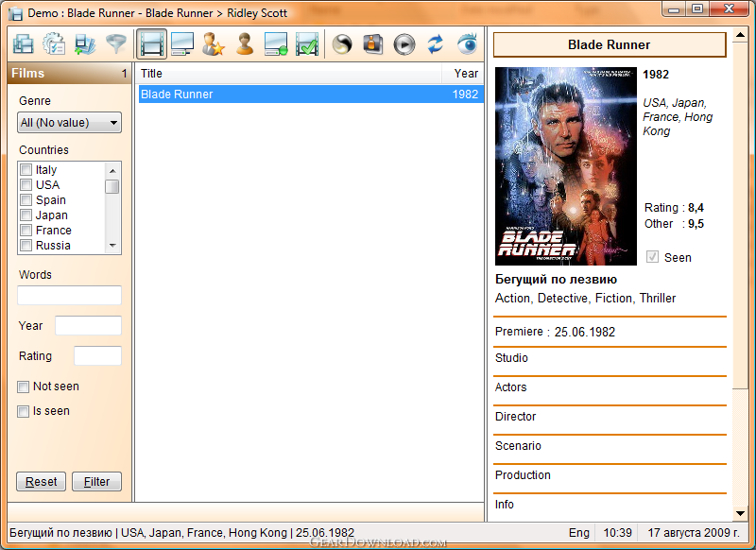Tick the Russia country checkbox
The image size is (756, 550).
(26, 246)
